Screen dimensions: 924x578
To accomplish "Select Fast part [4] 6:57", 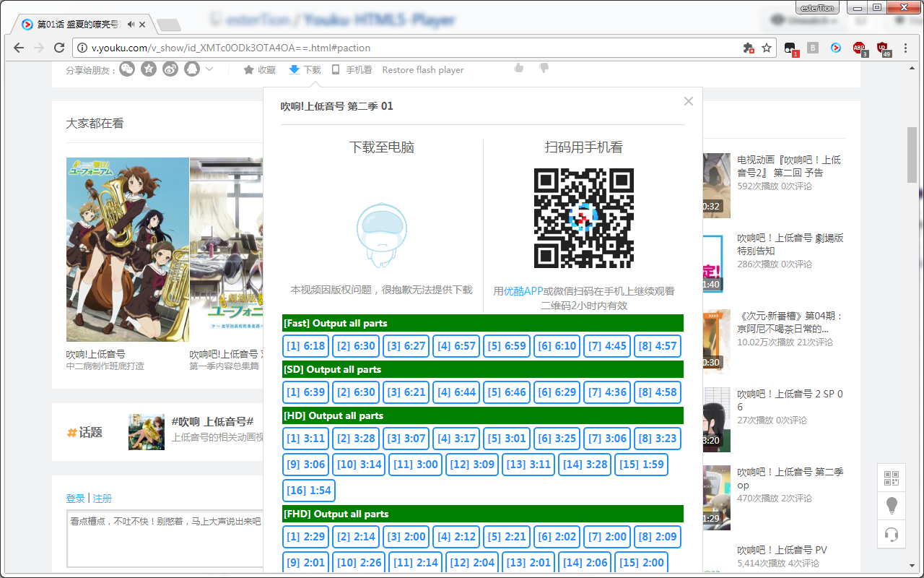I will (457, 346).
